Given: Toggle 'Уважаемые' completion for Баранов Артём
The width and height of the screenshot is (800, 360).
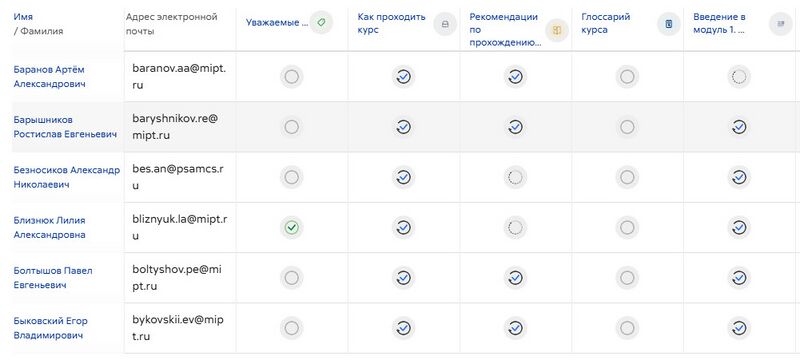Looking at the screenshot, I should pos(292,76).
